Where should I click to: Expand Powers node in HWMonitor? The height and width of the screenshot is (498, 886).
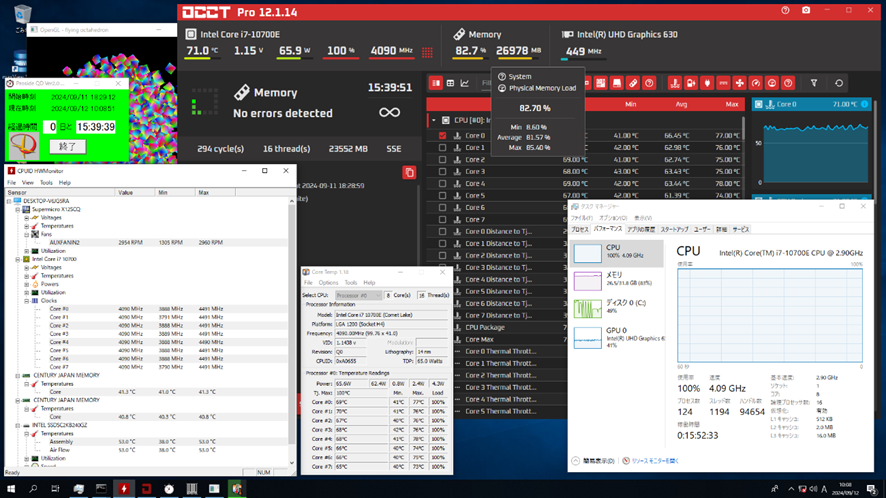pyautogui.click(x=27, y=284)
